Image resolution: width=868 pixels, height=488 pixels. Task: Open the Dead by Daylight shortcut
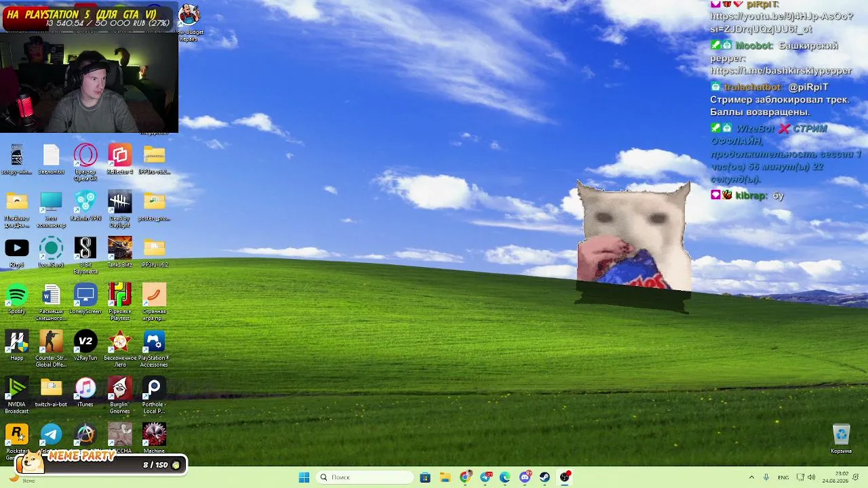click(x=120, y=209)
